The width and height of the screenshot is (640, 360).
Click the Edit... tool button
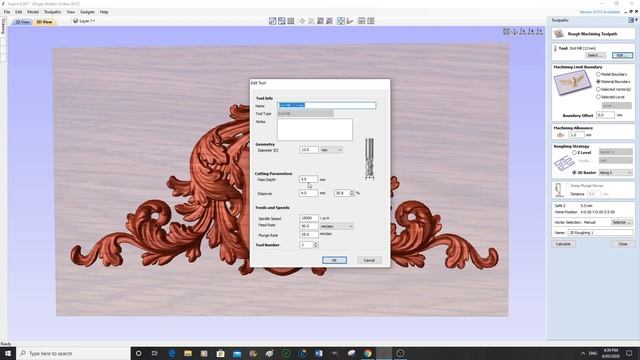tap(622, 55)
